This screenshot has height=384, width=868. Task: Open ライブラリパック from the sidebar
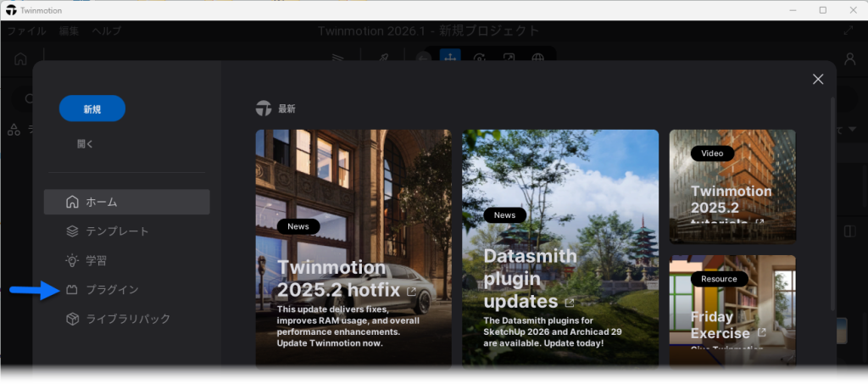coord(127,319)
